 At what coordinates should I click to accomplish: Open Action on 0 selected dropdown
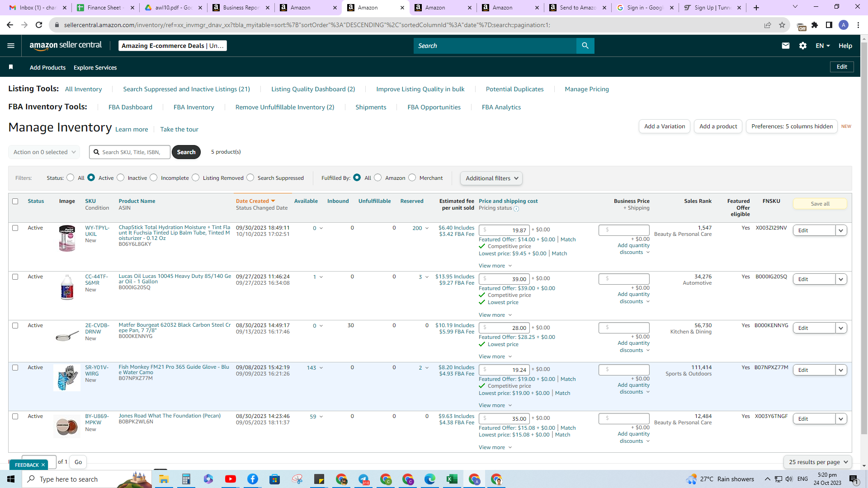point(44,152)
